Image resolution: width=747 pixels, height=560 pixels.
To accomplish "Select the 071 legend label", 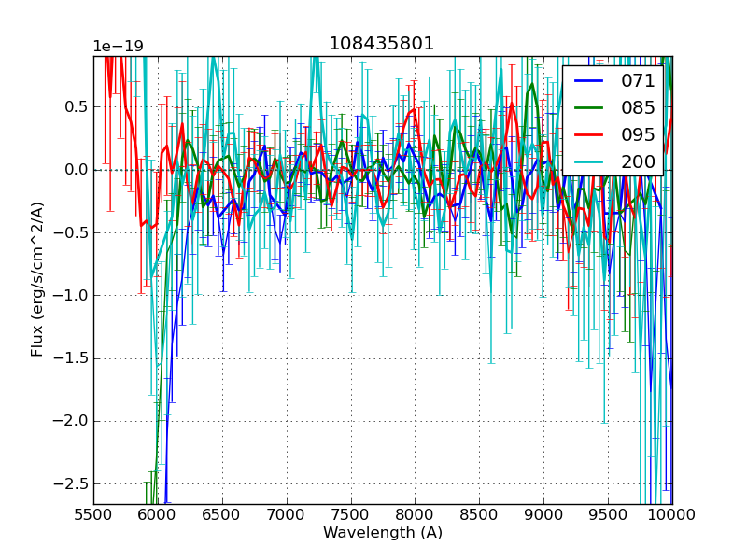I will pyautogui.click(x=638, y=81).
